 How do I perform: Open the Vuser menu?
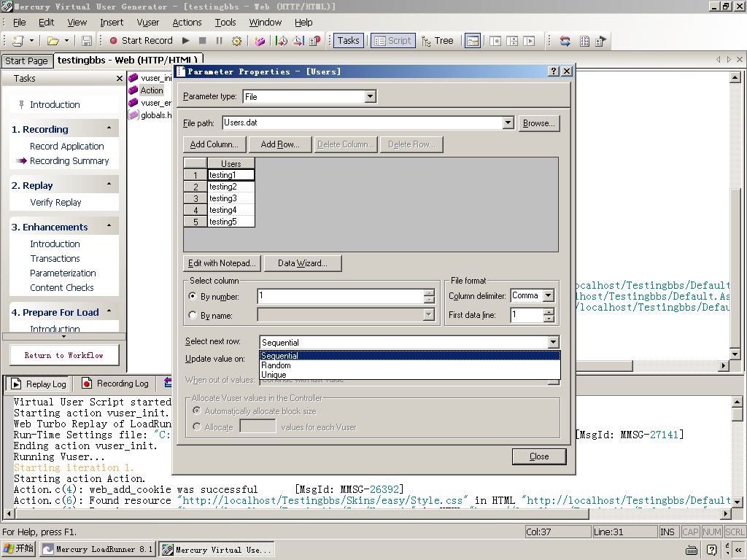pos(147,23)
